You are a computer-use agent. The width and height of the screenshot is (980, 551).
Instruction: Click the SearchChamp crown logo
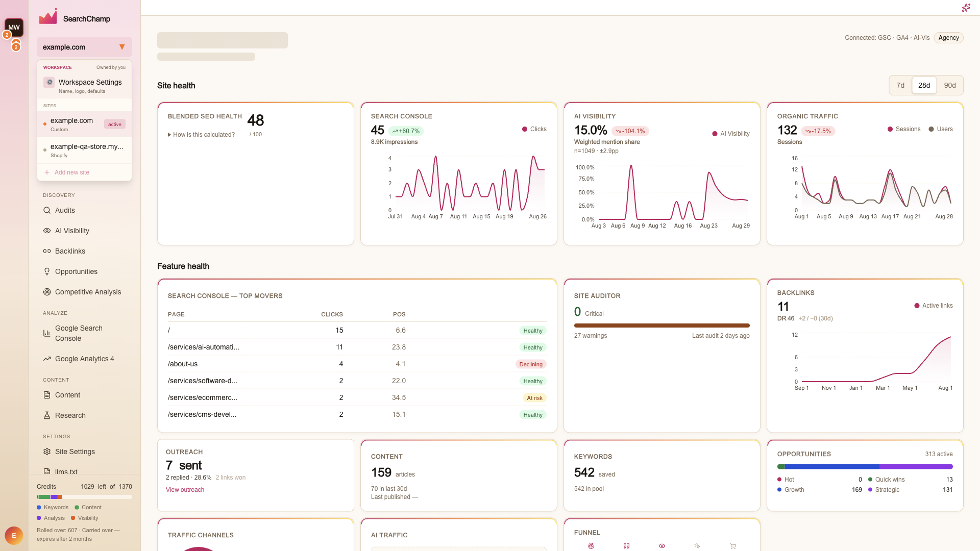pyautogui.click(x=48, y=17)
